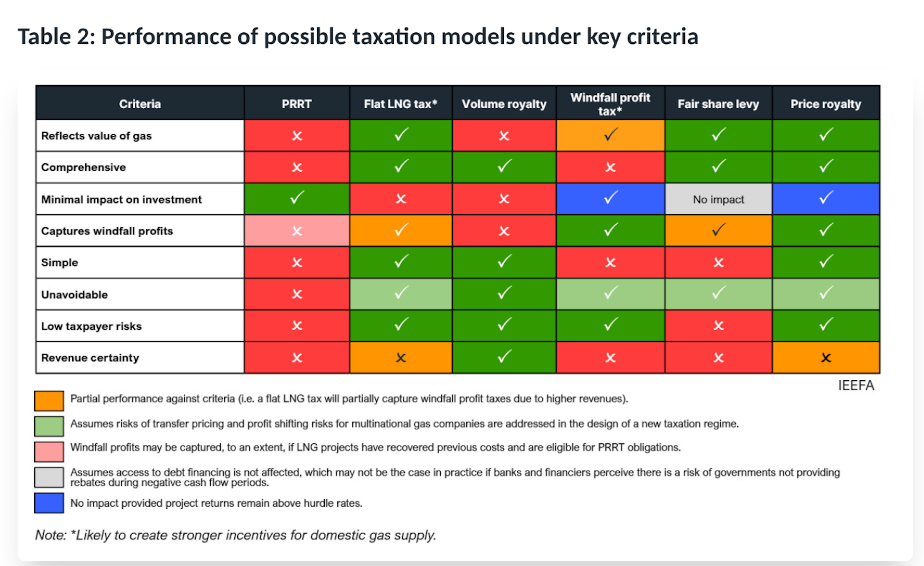
Task: Click the 'Unavoidable' row label
Action: tap(75, 295)
